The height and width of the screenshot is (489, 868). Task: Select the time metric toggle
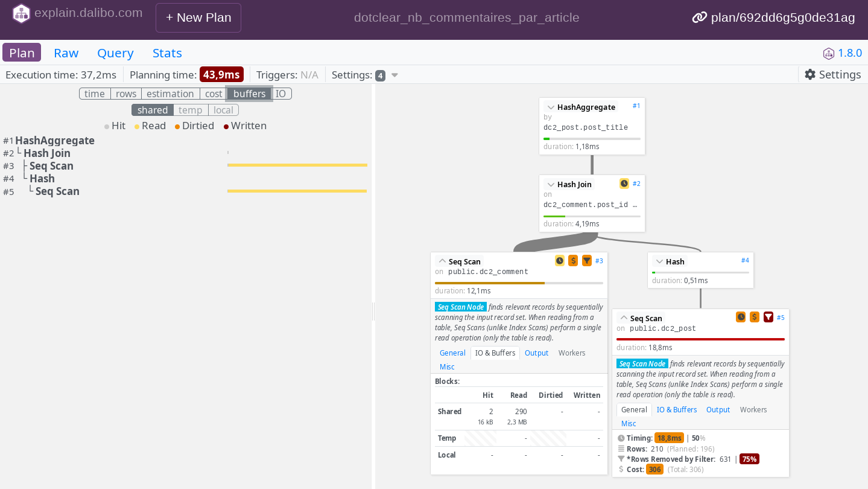(x=95, y=94)
